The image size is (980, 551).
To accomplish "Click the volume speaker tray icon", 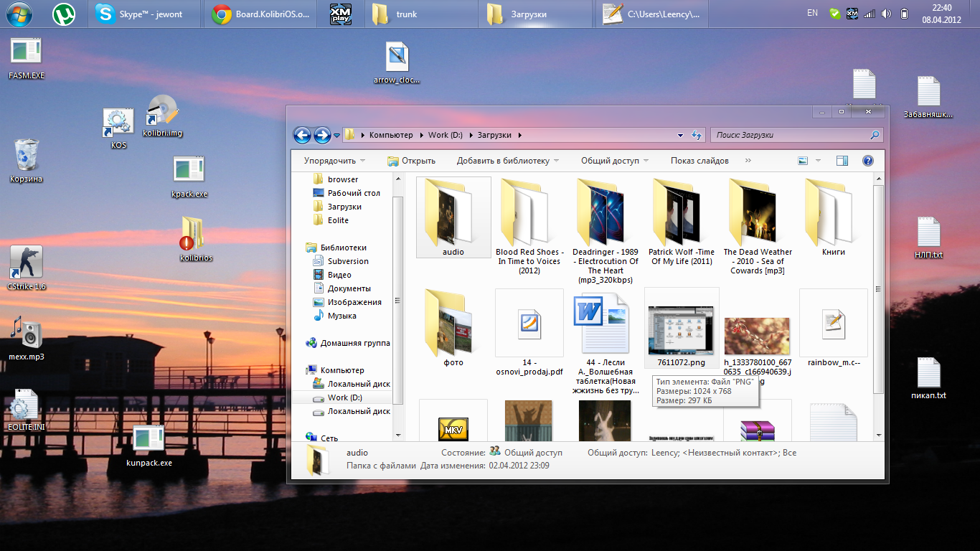I will tap(886, 14).
